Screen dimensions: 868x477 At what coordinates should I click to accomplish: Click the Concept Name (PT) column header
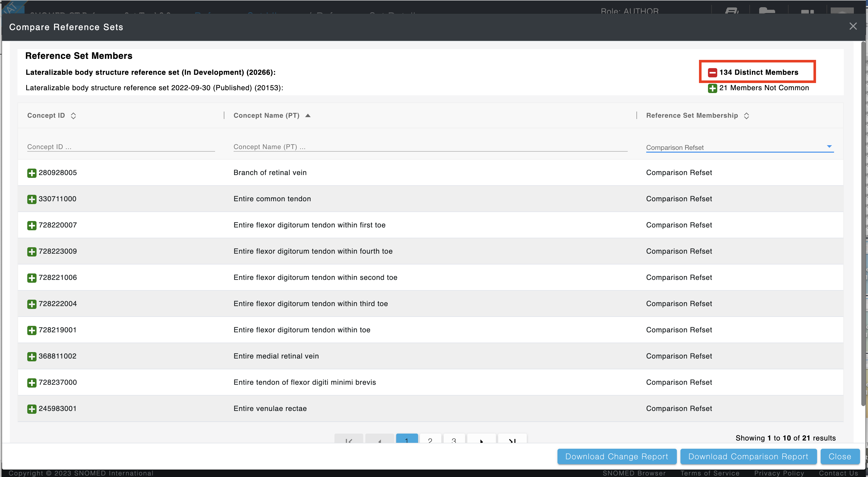click(266, 115)
